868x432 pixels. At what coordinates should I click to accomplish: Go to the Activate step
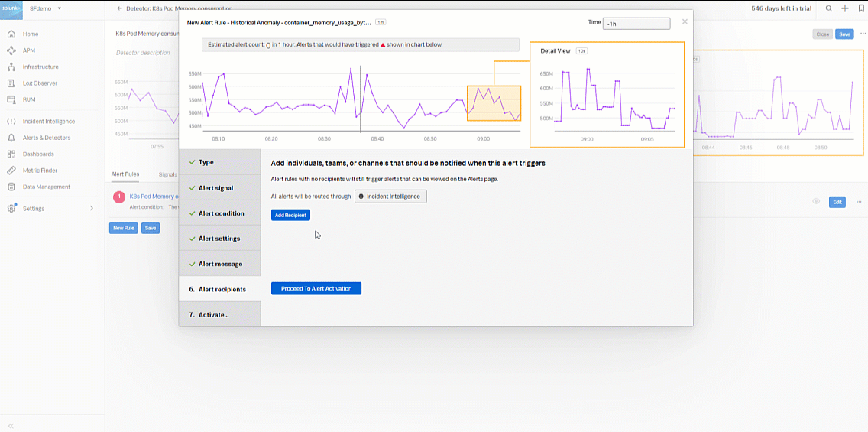click(213, 314)
